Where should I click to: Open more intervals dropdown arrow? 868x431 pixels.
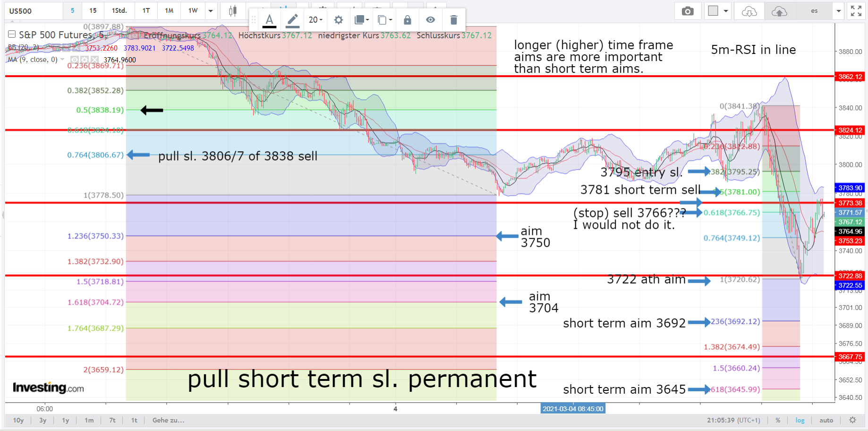[211, 10]
